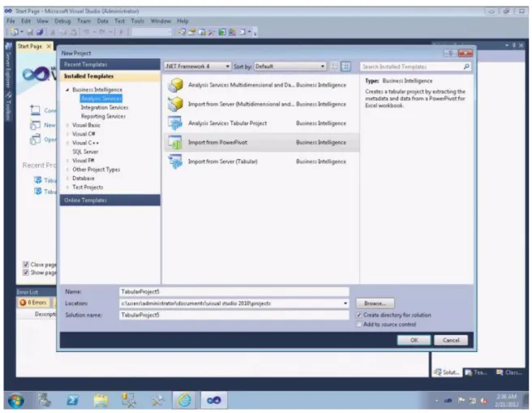Click the Cancel button
Screen dimensions: 532x413
pos(451,340)
